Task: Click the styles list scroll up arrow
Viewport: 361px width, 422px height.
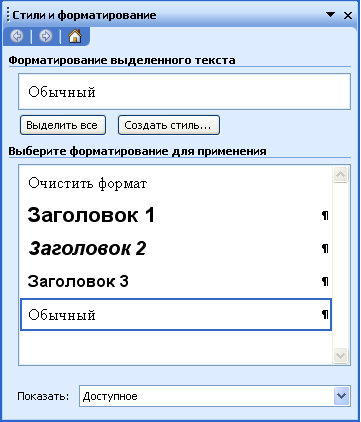Action: [341, 174]
